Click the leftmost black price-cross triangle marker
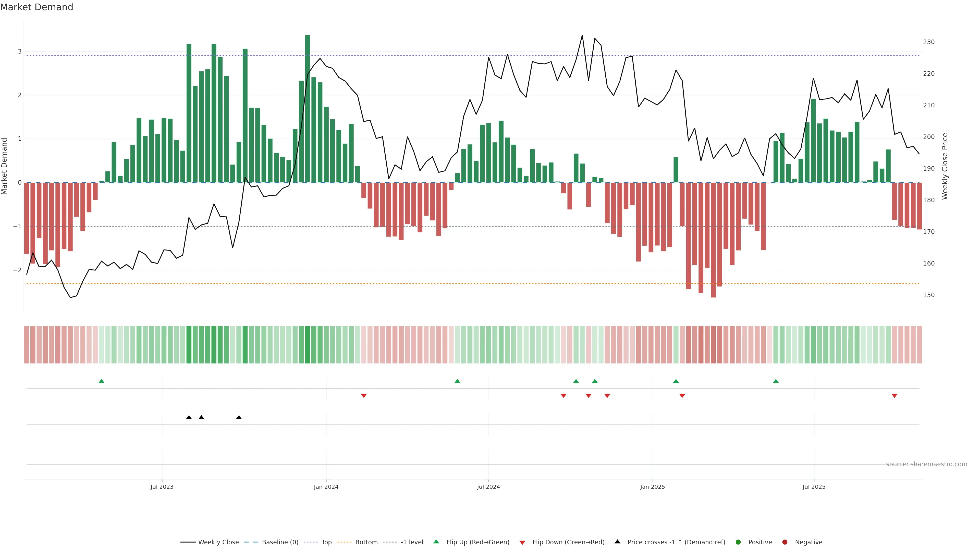 (x=189, y=418)
